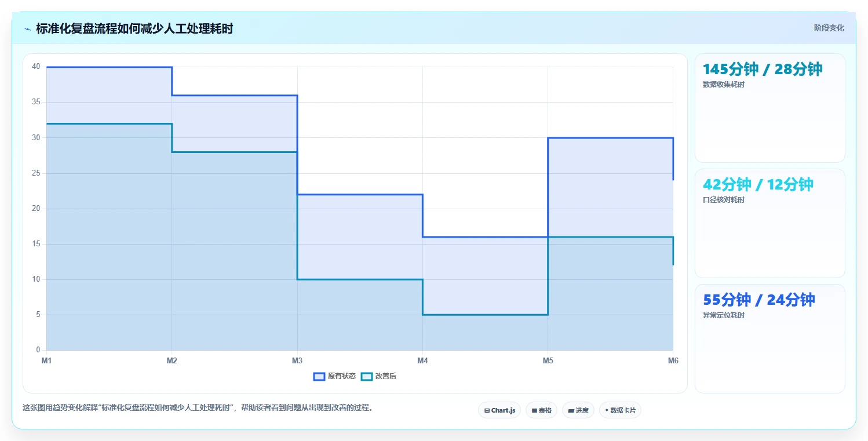
Task: Click the 异常定位耗时 caption
Action: [723, 315]
